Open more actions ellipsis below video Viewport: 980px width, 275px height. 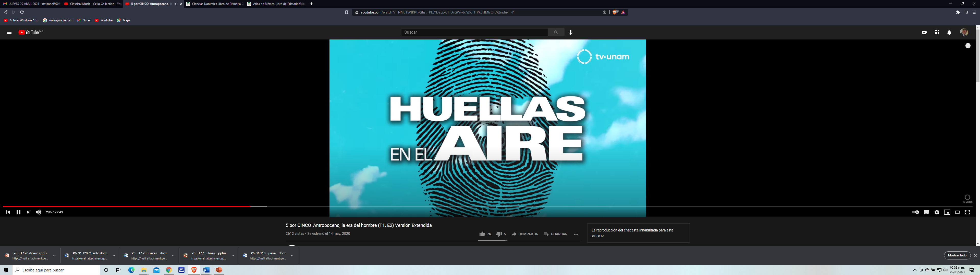coord(575,234)
